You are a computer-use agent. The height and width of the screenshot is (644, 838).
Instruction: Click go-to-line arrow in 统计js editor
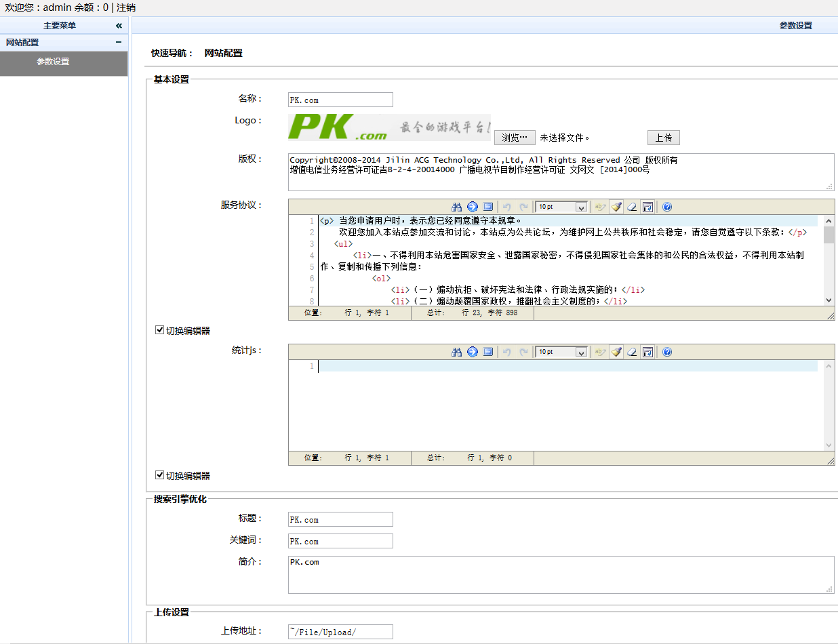(x=473, y=352)
